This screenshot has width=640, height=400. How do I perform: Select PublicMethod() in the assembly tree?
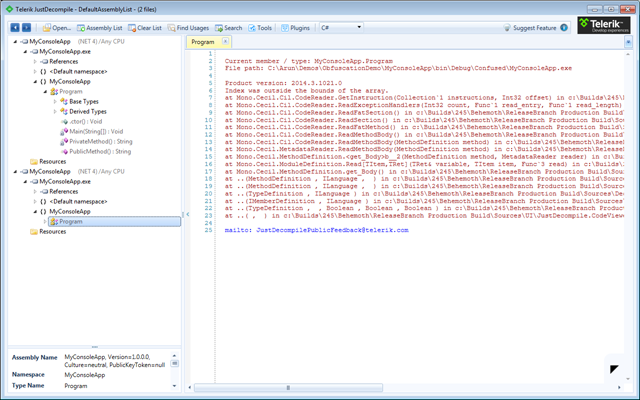[98, 151]
